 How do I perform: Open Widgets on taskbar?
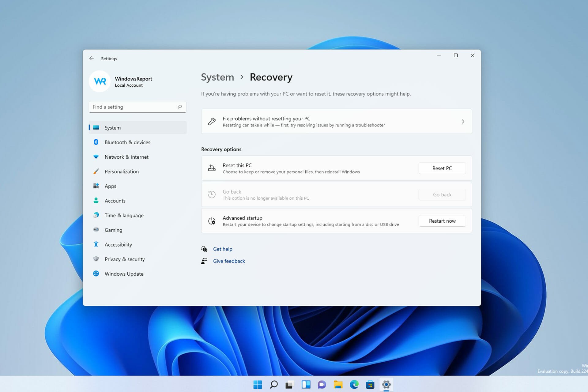pos(306,384)
